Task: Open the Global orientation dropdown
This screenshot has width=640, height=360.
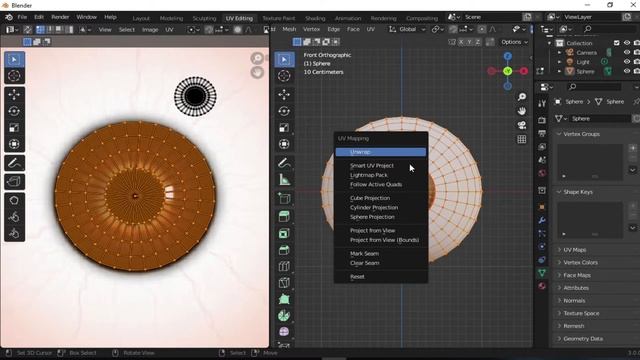Action: pyautogui.click(x=407, y=29)
